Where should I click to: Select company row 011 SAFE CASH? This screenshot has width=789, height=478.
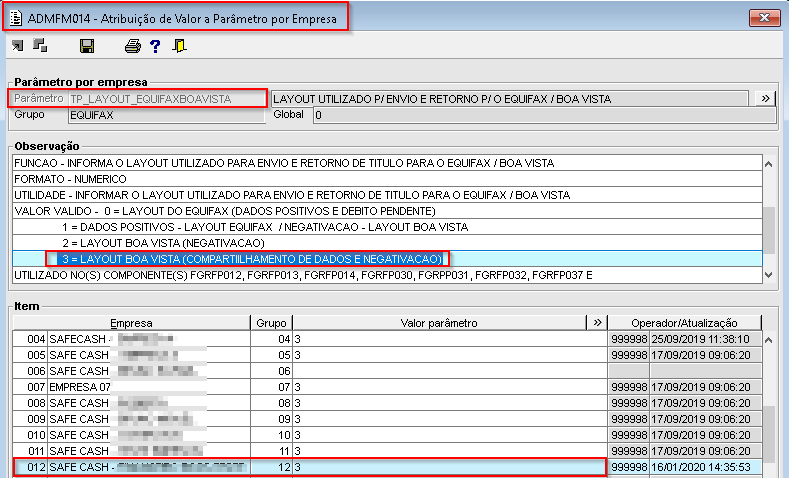tap(131, 451)
